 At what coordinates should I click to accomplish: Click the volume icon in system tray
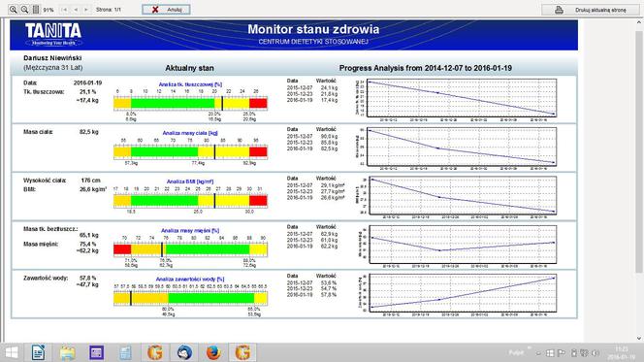[x=596, y=353]
